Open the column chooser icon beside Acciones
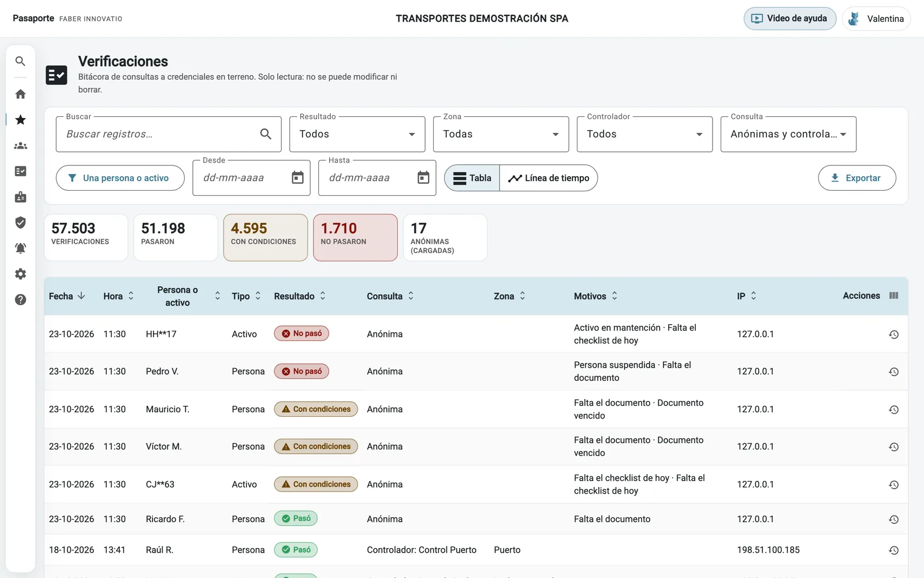Image resolution: width=924 pixels, height=578 pixels. (x=894, y=295)
